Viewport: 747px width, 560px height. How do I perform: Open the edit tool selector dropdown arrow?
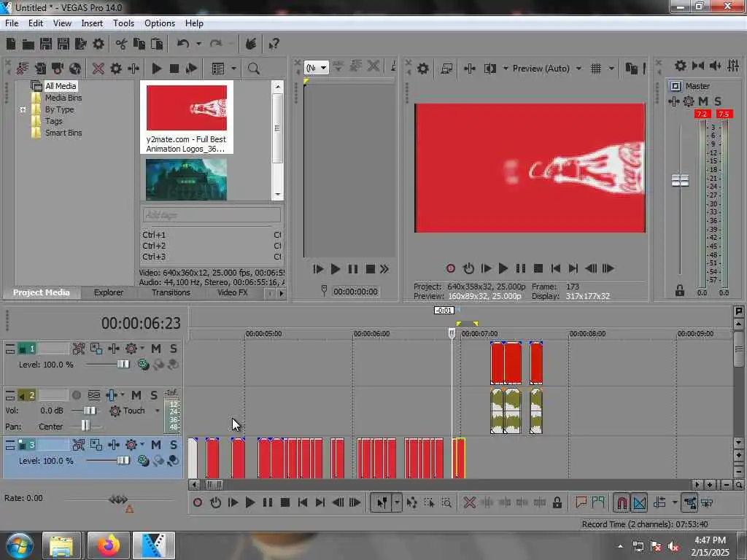[x=396, y=502]
